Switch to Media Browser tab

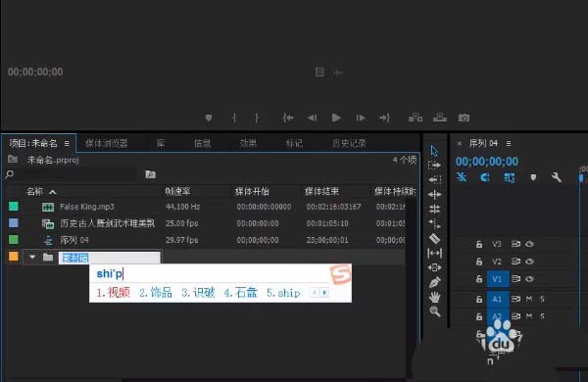107,144
